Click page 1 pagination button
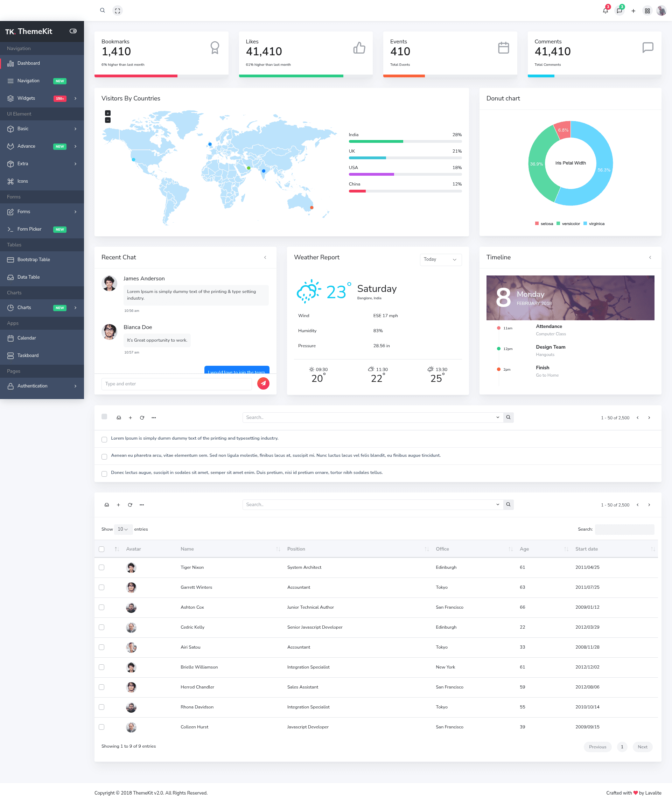 (x=622, y=747)
